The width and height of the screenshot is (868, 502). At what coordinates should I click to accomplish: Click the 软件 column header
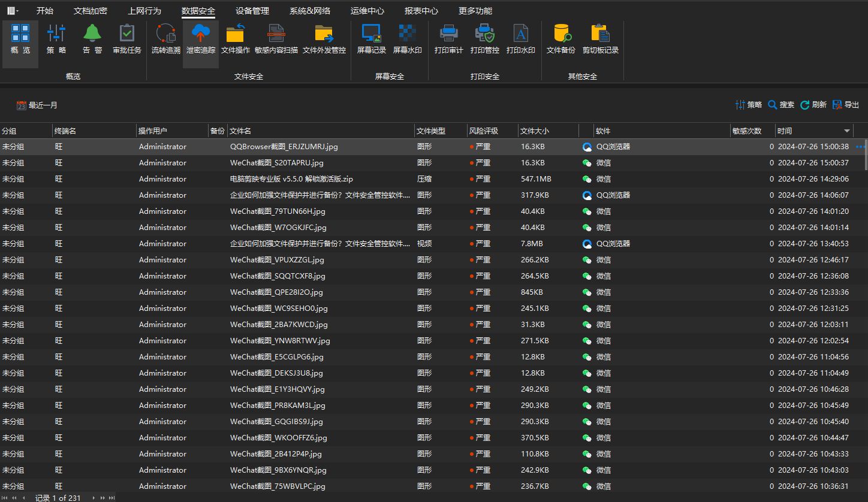click(662, 131)
